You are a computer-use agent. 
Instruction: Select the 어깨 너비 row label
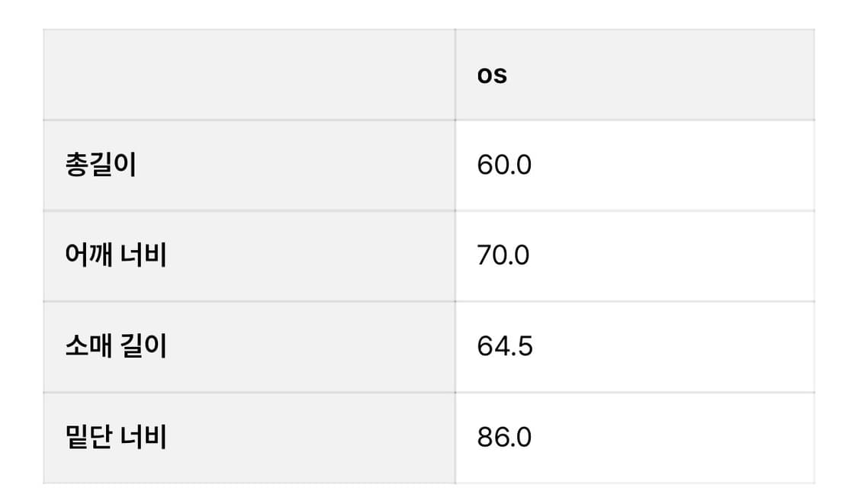click(116, 256)
